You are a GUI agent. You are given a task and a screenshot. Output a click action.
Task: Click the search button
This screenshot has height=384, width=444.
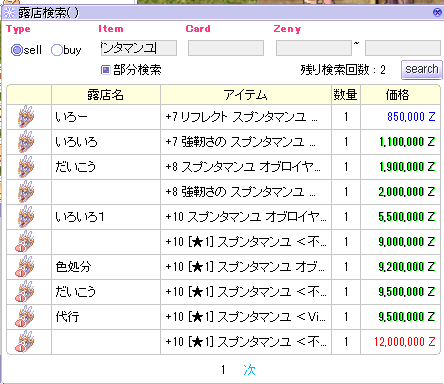[x=422, y=69]
